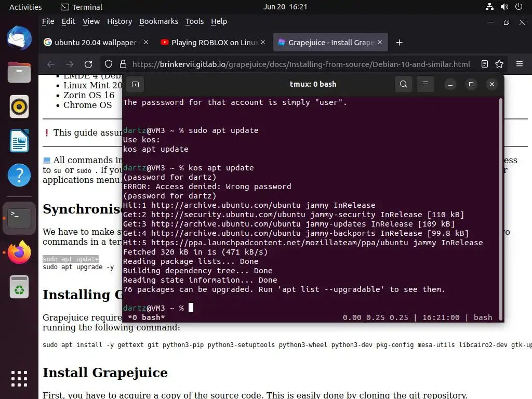Switch to Grapejuice Install tab
Screen dimensions: 532x399
point(330,43)
